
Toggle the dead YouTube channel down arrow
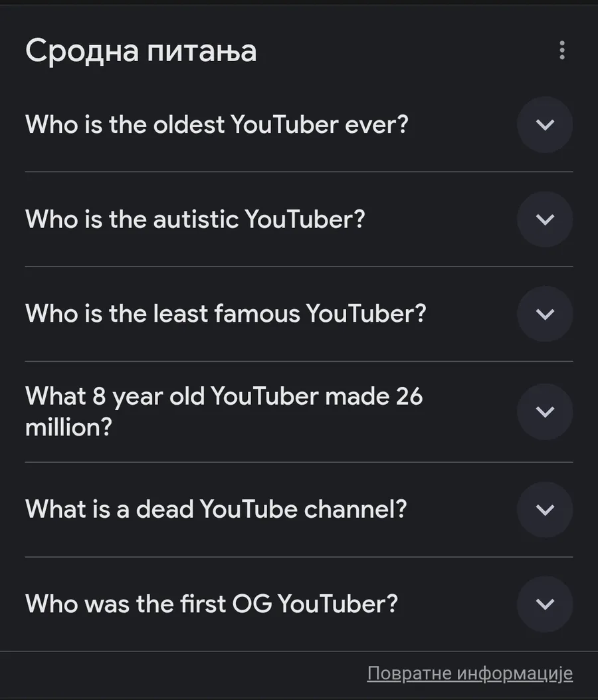tap(545, 510)
